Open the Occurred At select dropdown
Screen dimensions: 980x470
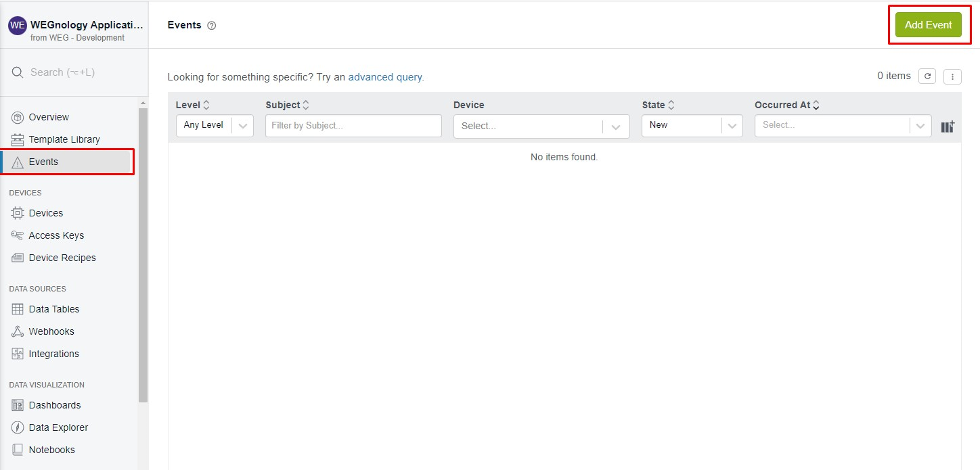[843, 125]
